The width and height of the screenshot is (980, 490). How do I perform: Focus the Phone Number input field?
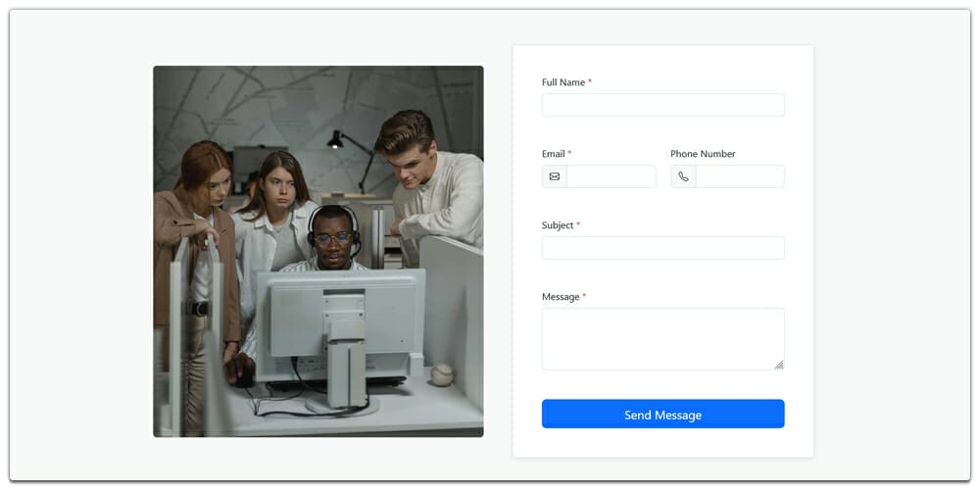coord(740,176)
